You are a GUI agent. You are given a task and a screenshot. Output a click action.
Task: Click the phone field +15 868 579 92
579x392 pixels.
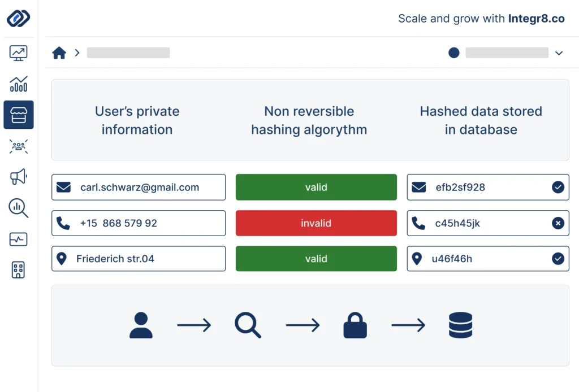coord(139,223)
